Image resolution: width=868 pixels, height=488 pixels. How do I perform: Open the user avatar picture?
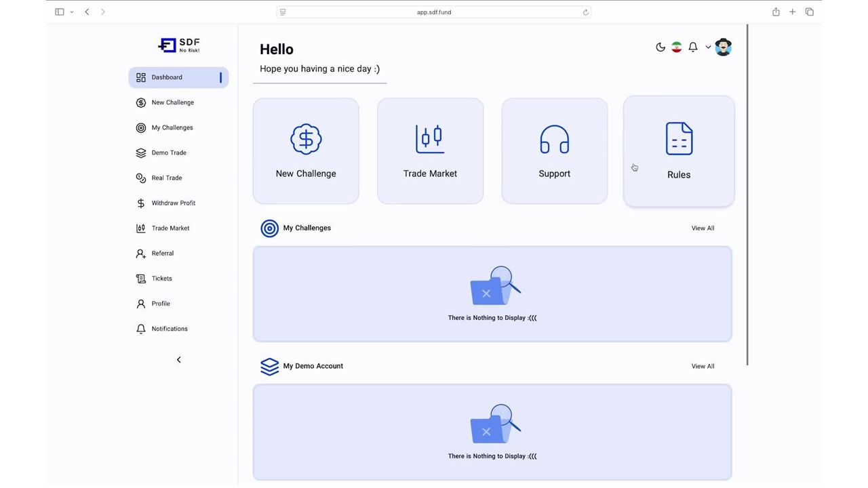[x=724, y=47]
